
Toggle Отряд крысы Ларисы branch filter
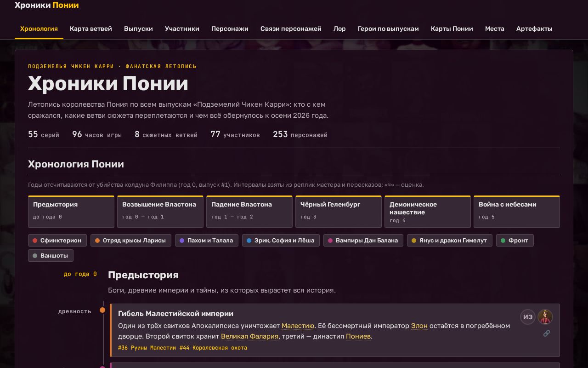pos(131,240)
